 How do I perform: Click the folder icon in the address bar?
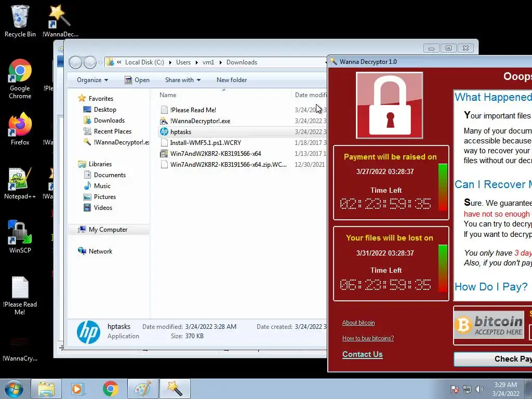click(x=110, y=62)
